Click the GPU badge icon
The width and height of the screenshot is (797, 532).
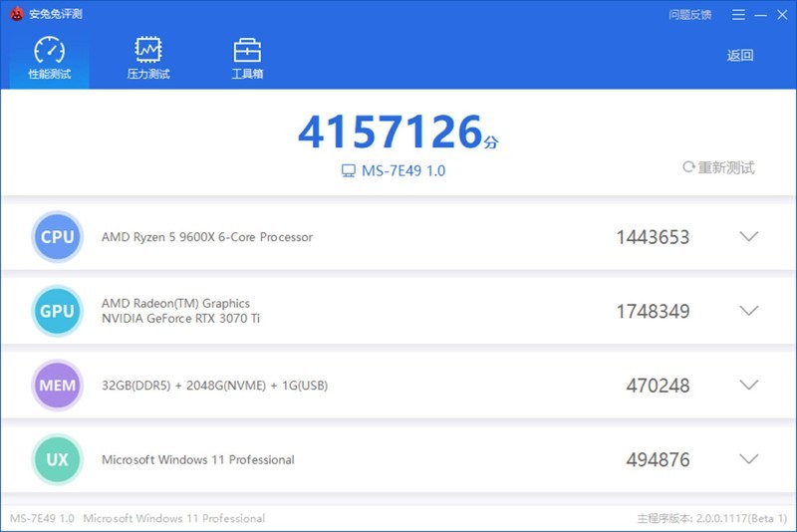57,311
